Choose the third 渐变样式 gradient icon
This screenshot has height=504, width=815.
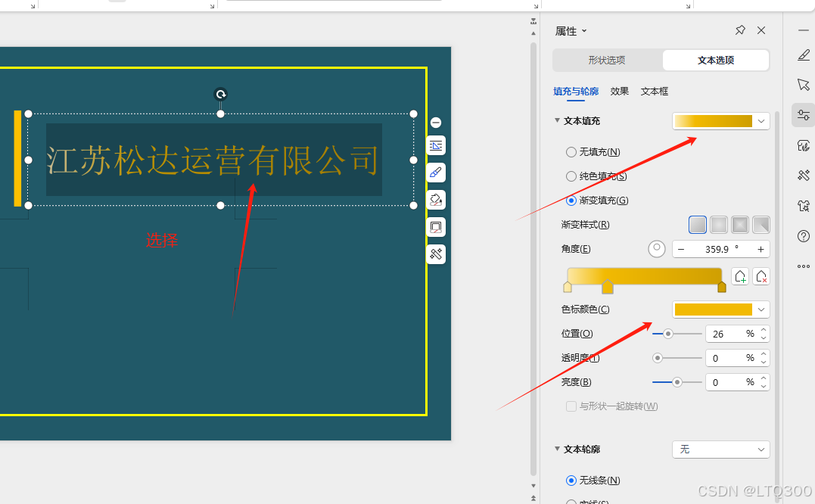[739, 225]
